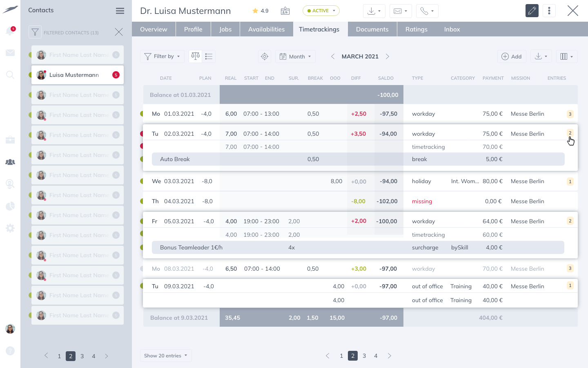Screen dimensions: 588x368
Task: Open the contacts people icon
Action: [x=10, y=162]
